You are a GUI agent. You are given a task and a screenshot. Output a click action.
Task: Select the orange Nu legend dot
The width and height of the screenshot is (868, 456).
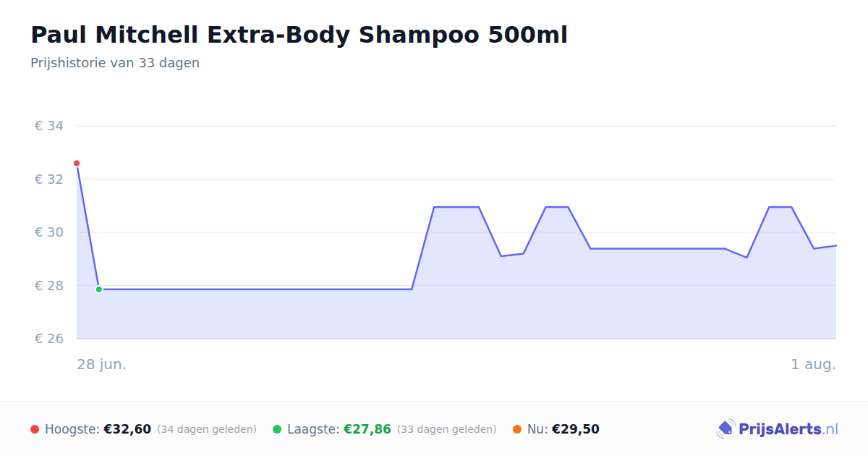pos(517,429)
